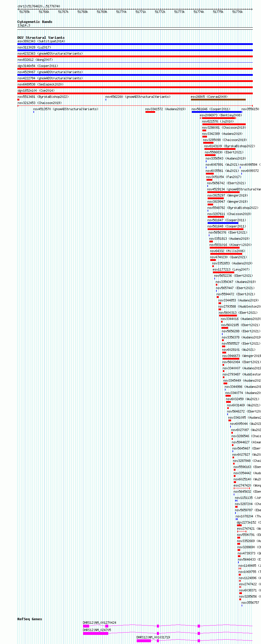Click the nsv4740230 (Quan2021) label
Screen dimensions: 261x644
pos(229,257)
